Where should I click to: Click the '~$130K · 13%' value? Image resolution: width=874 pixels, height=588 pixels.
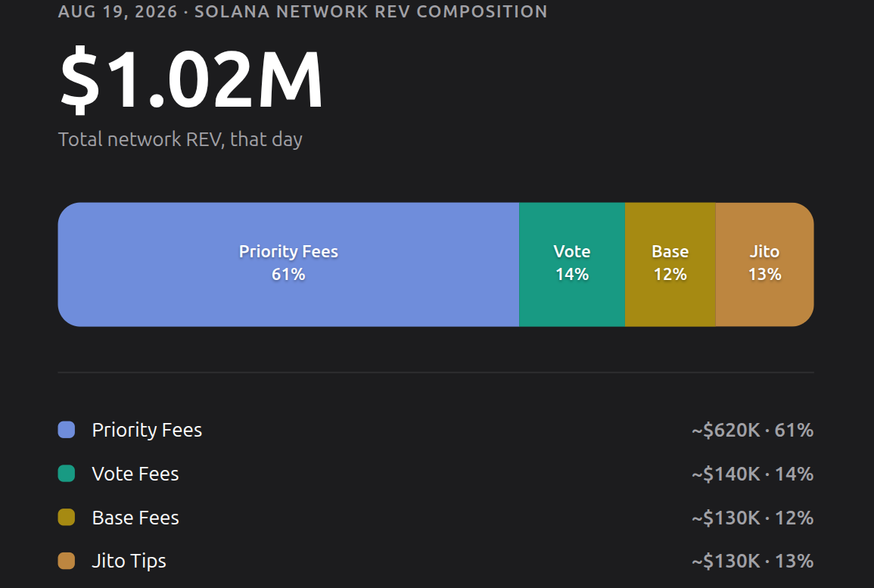[752, 562]
